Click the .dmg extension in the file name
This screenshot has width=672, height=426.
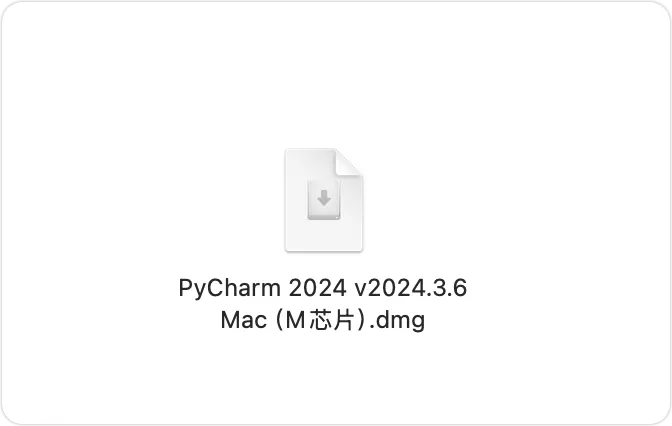tap(397, 321)
